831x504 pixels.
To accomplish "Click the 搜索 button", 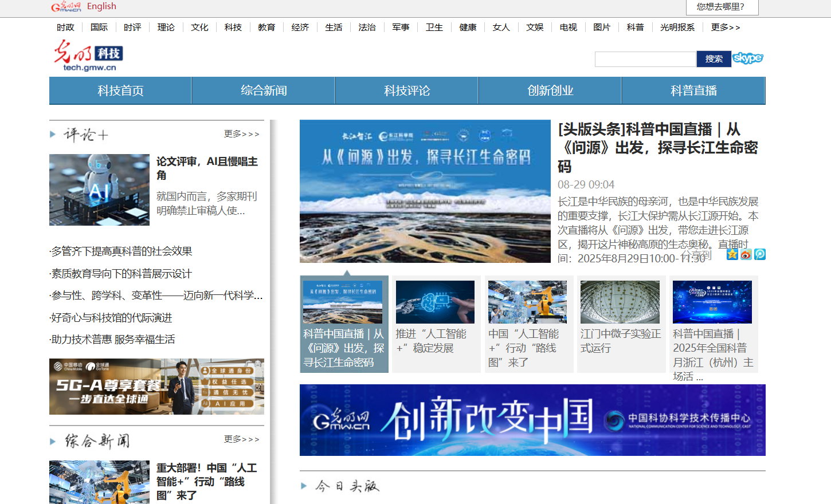I will (714, 59).
